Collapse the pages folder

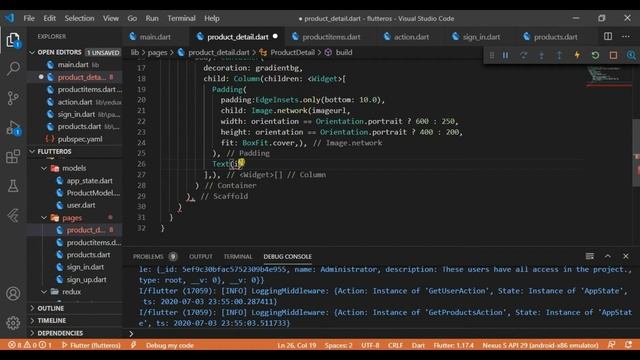tap(44, 218)
